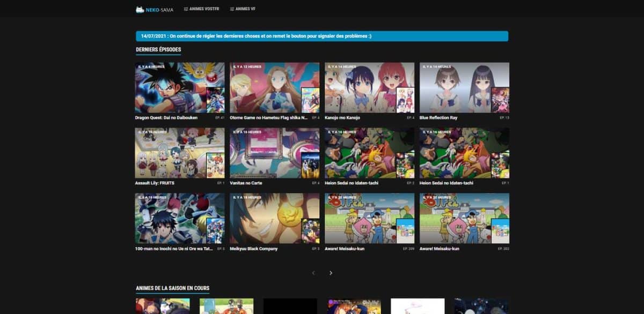Open the Dragon Quest: Dai no Daibouken thumbnail
The width and height of the screenshot is (644, 314).
tap(180, 87)
